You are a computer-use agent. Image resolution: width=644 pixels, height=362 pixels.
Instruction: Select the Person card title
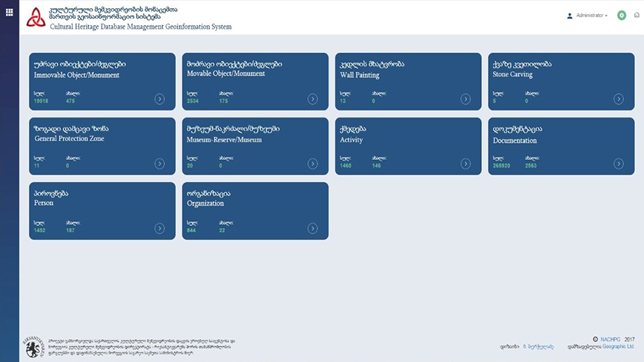pos(44,203)
